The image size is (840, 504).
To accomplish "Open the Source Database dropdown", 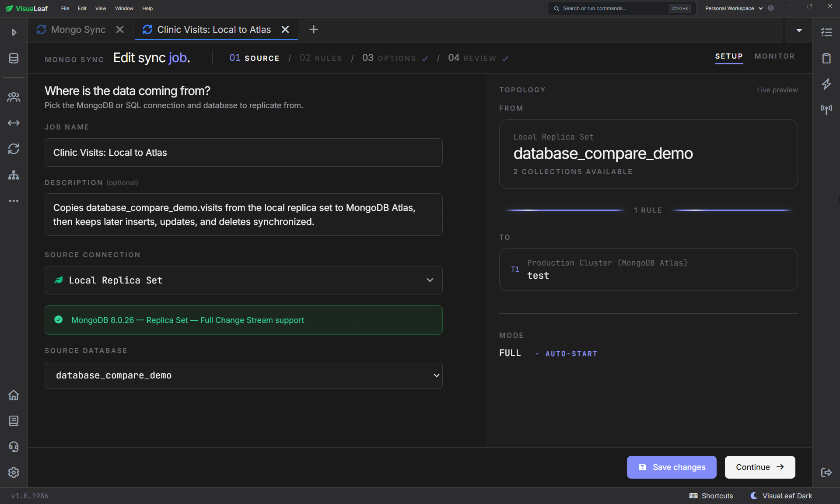I will [x=244, y=375].
